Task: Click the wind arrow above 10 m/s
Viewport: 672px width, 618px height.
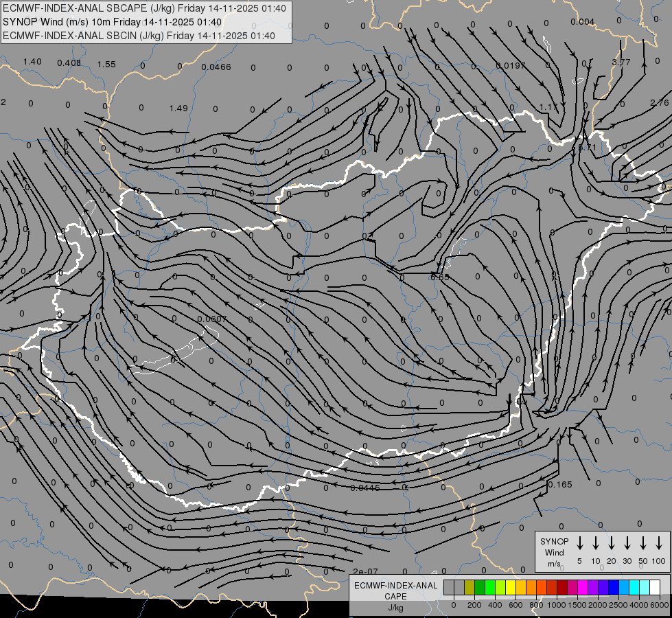Action: click(596, 543)
